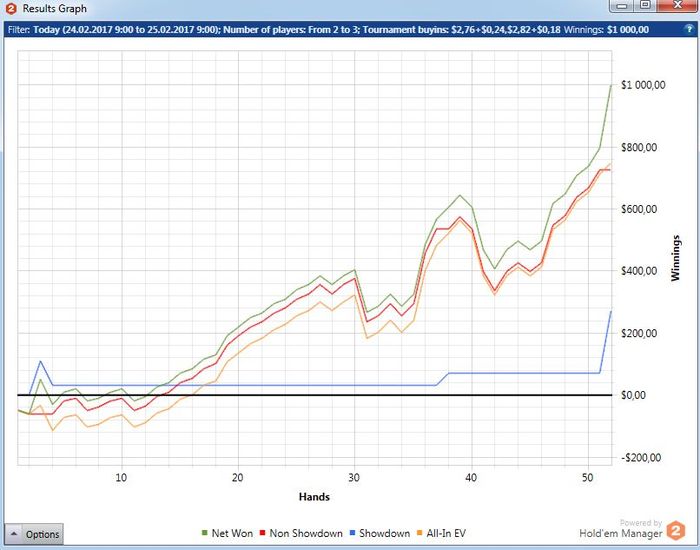Click hand number 50 on x-axis
700x550 pixels.
(x=588, y=478)
